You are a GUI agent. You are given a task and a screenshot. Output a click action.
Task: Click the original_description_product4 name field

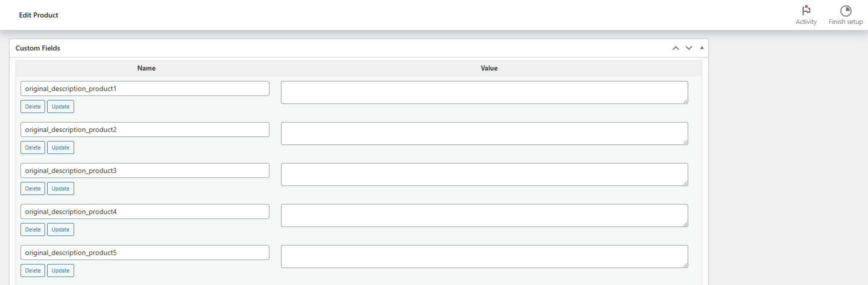coord(145,211)
